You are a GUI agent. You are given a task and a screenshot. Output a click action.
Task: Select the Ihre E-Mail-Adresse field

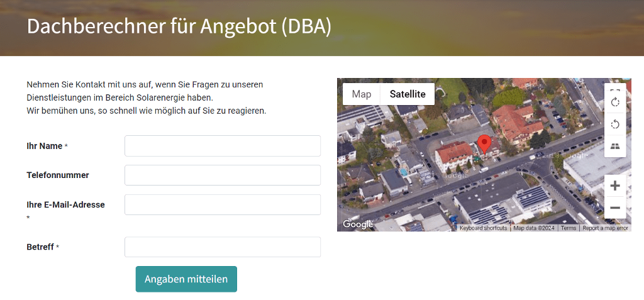223,205
